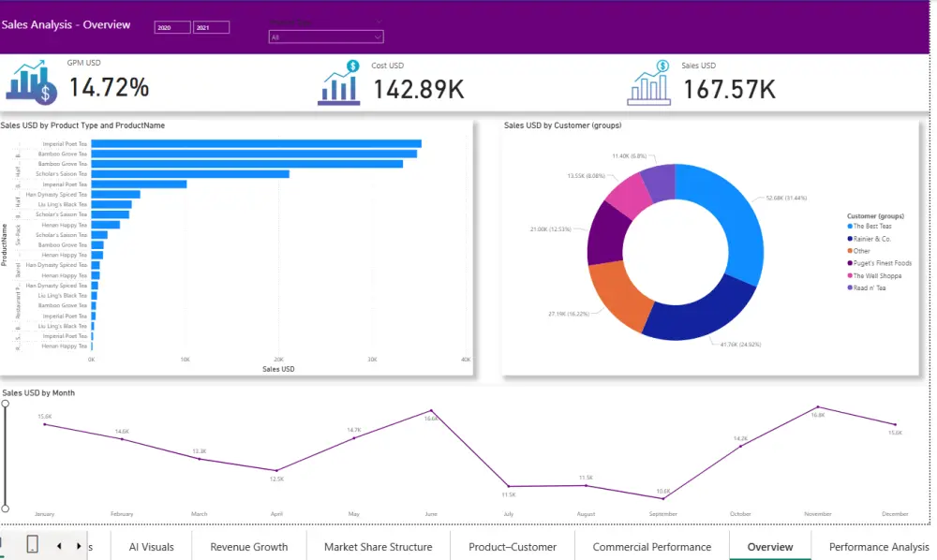This screenshot has width=937, height=560.
Task: Click the lower handle of the Sales by Month zoom slider
Action: (x=6, y=508)
